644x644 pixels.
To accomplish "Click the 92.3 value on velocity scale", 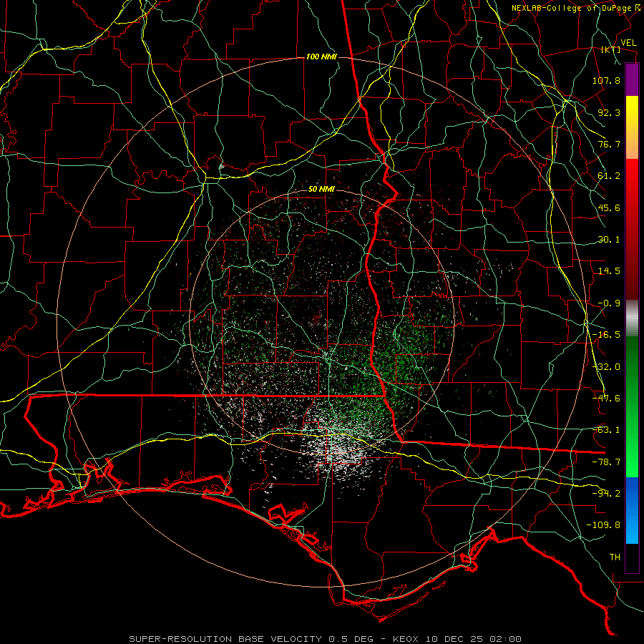I will pos(609,112).
